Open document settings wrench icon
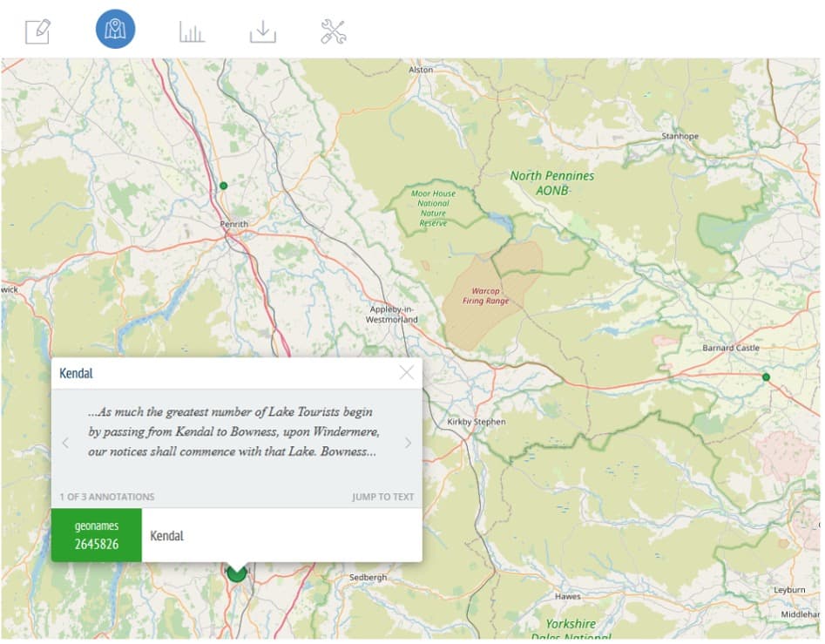Image resolution: width=825 pixels, height=644 pixels. [333, 31]
